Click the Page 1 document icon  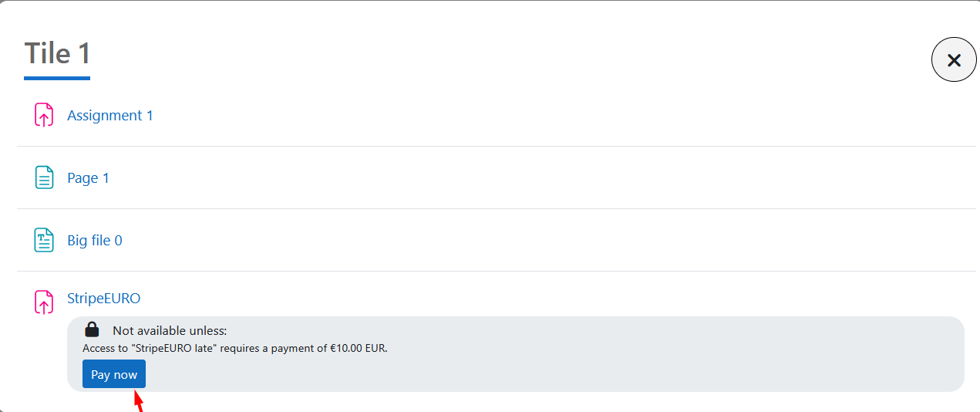click(44, 177)
